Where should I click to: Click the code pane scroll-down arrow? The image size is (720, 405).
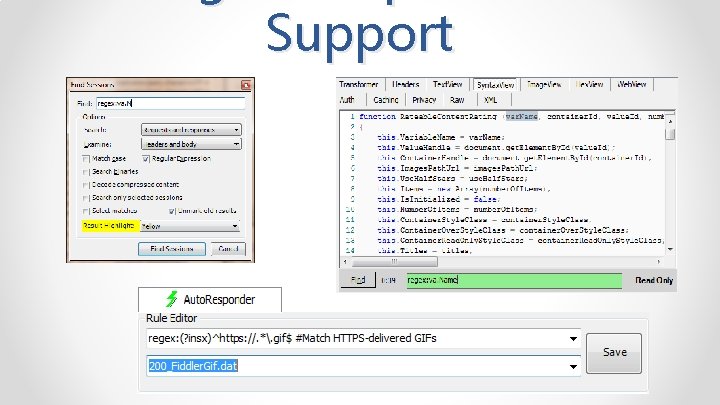click(x=670, y=249)
